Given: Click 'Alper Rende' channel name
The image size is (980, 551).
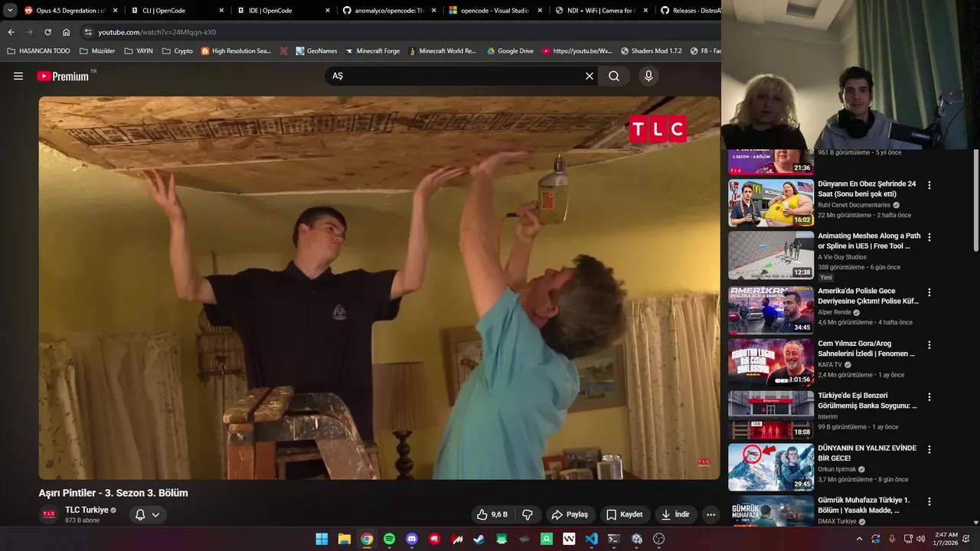Looking at the screenshot, I should (834, 312).
